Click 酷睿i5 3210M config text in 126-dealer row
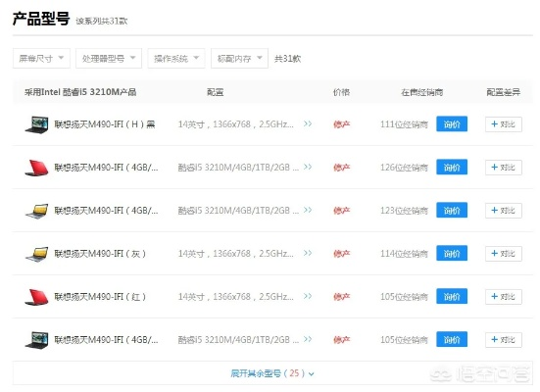This screenshot has width=540, height=392. (x=238, y=168)
